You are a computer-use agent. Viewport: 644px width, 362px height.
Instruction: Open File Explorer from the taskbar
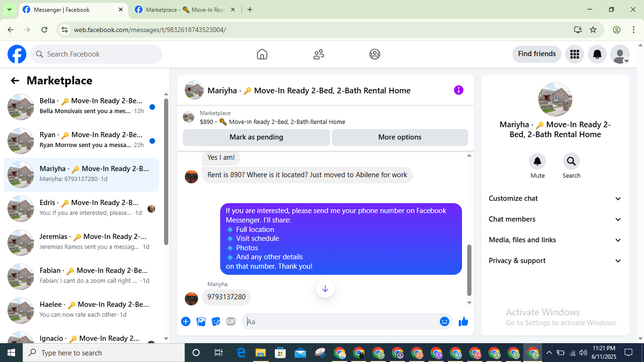click(x=261, y=353)
